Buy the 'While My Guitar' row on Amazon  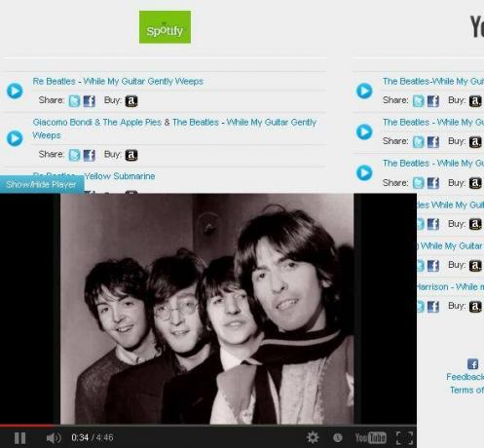pyautogui.click(x=475, y=266)
